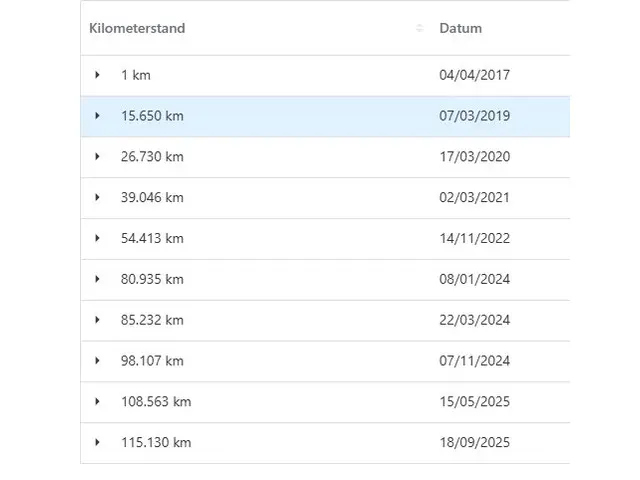Expand the 54.413 km row arrow

pyautogui.click(x=98, y=238)
